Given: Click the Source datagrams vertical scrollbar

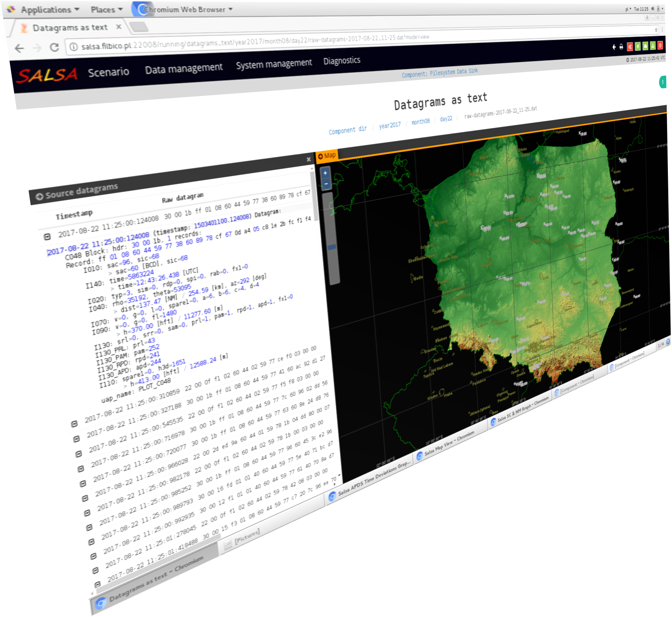Looking at the screenshot, I should click(315, 197).
